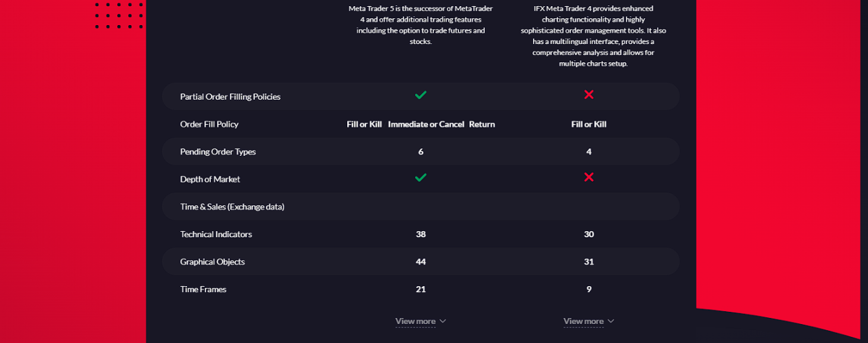Image resolution: width=868 pixels, height=343 pixels.
Task: Open View more link under MetaTrader 5
Action: (x=415, y=321)
